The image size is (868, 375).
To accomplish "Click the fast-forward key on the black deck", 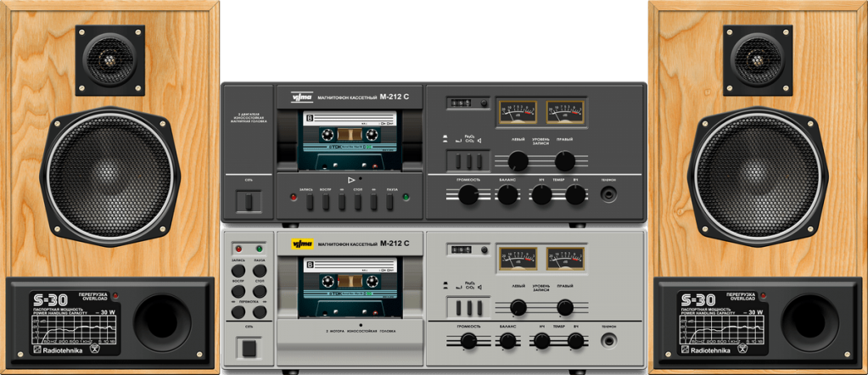I will coord(373,202).
